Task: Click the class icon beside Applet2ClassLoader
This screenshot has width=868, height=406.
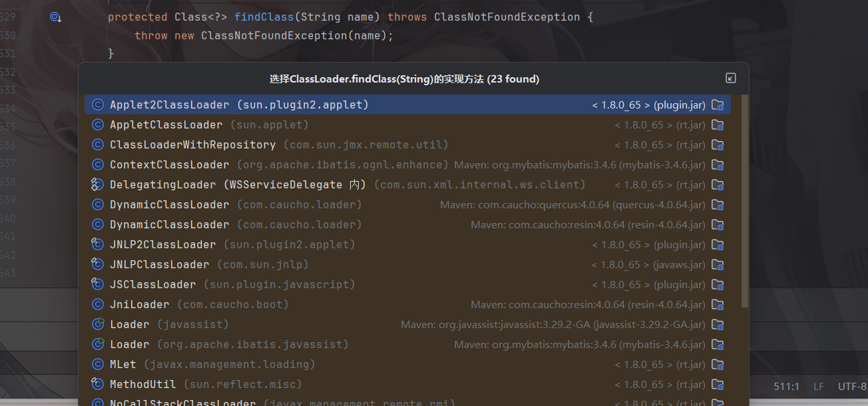Action: 98,104
